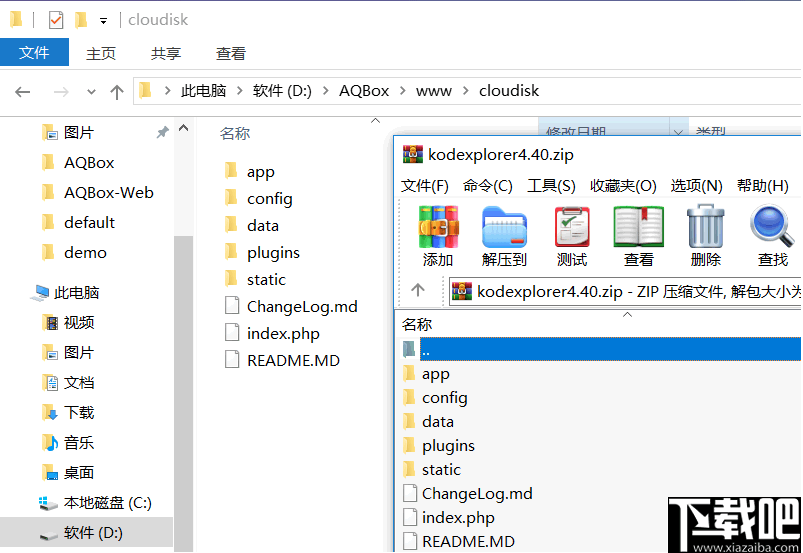Go up one level in WinRAR archive
The width and height of the screenshot is (803, 553).
418,290
